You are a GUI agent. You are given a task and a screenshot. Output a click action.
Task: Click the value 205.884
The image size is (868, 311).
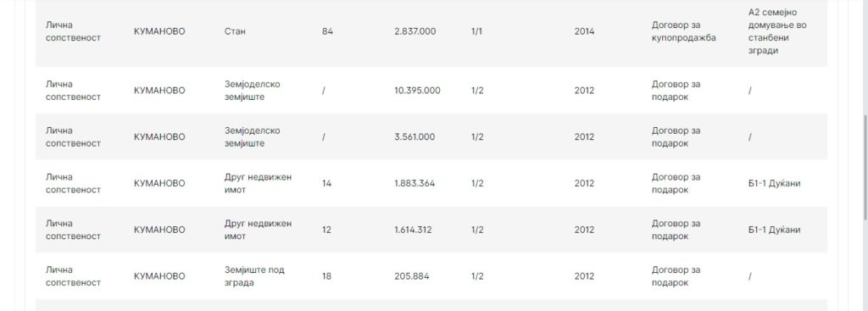(x=411, y=276)
